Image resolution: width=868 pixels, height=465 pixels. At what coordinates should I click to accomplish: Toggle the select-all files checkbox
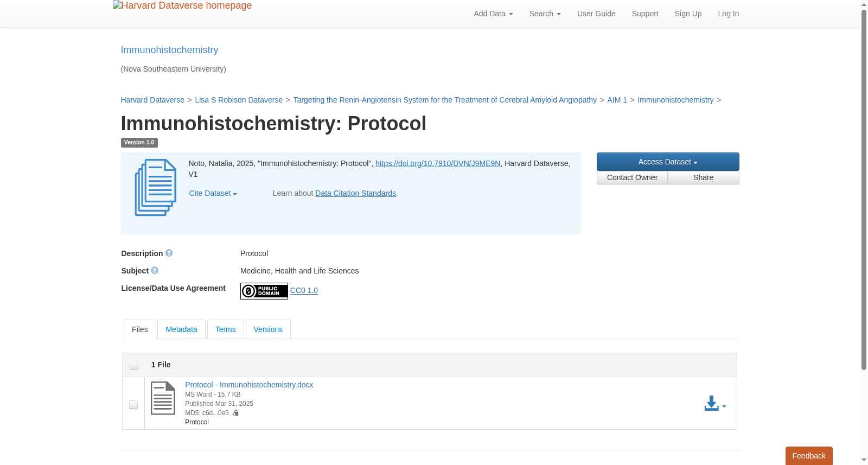(x=134, y=365)
